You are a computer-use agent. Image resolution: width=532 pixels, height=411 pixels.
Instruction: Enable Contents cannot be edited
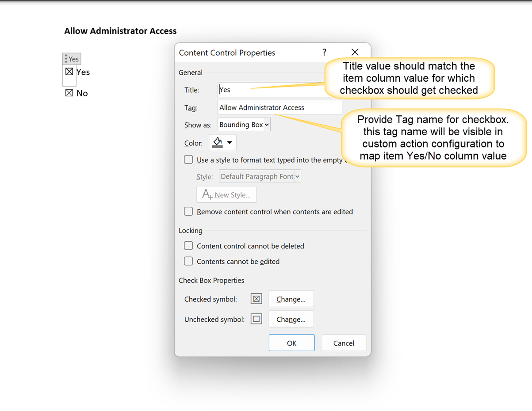[x=188, y=261]
